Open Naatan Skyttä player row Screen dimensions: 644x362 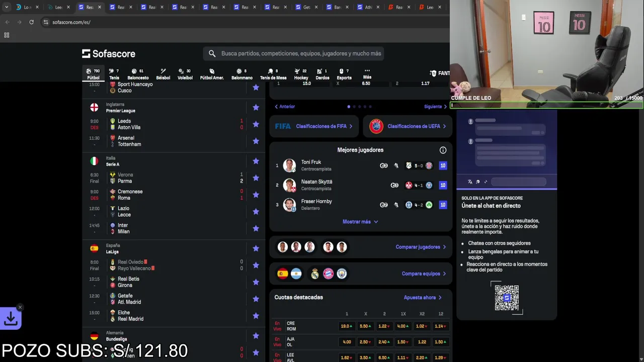[360, 185]
